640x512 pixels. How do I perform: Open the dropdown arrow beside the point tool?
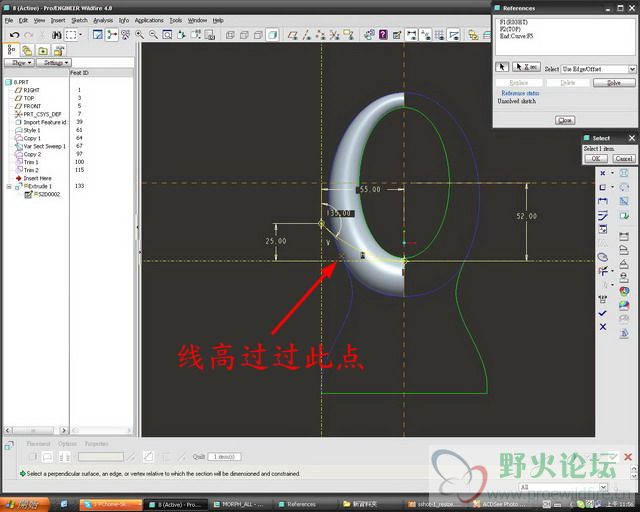pyautogui.click(x=612, y=174)
